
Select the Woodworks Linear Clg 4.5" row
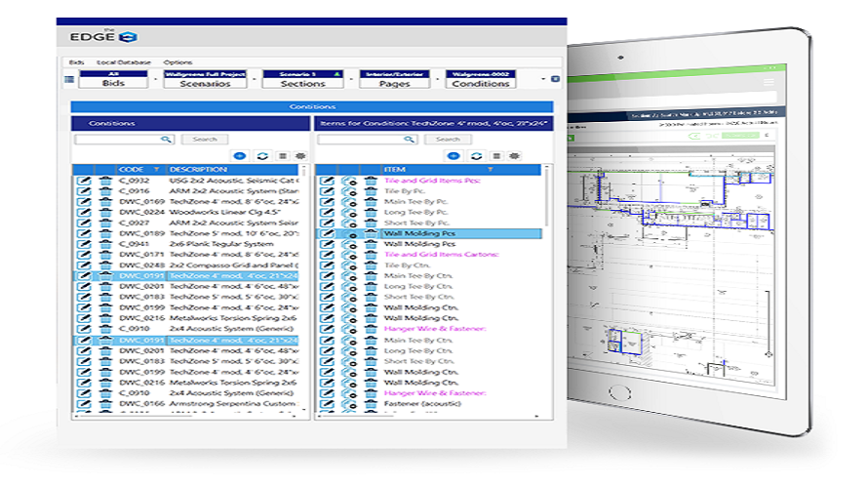[186, 212]
